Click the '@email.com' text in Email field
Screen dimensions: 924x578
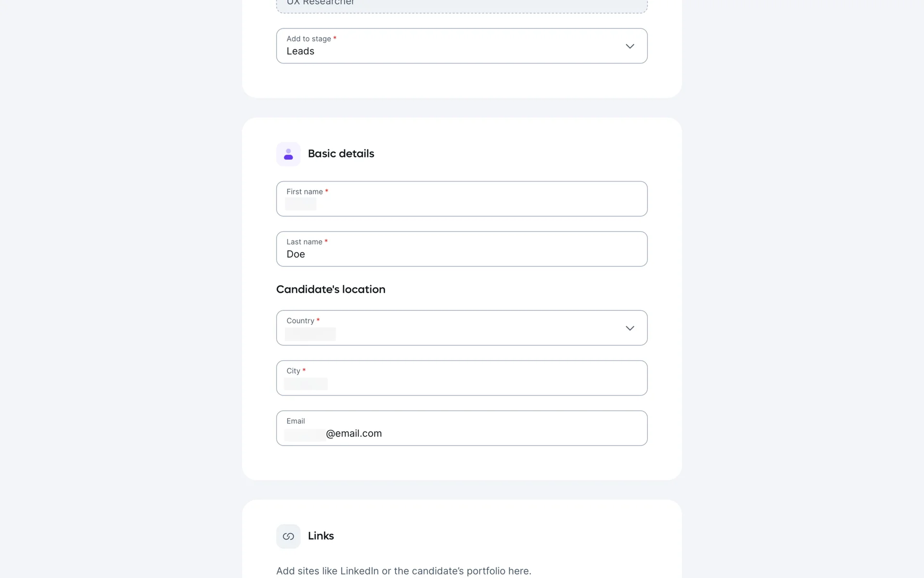point(354,433)
